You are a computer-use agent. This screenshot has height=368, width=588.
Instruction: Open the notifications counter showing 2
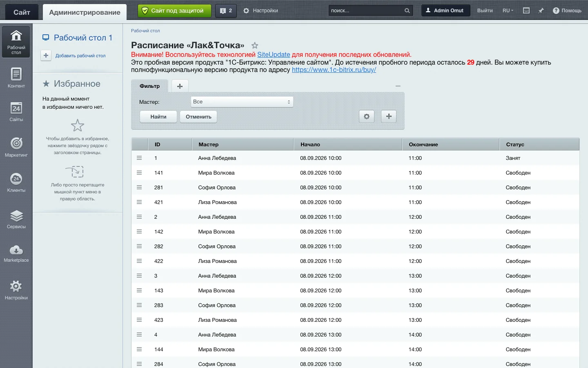pos(225,11)
